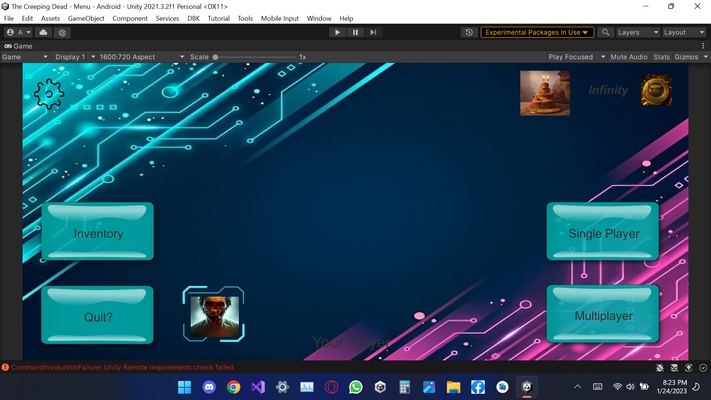Click the Inventory button
Screen dimensions: 711x400
click(98, 231)
